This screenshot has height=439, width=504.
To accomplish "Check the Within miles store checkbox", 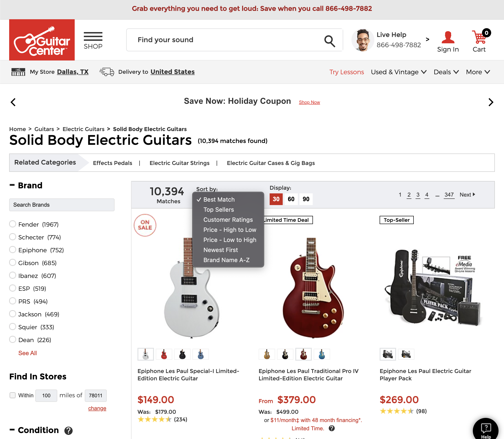I will point(13,395).
